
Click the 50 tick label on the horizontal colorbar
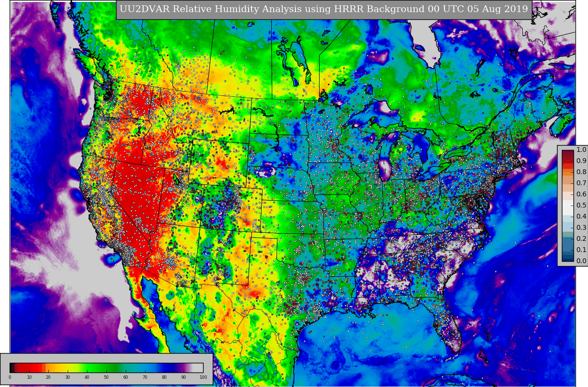point(106,377)
